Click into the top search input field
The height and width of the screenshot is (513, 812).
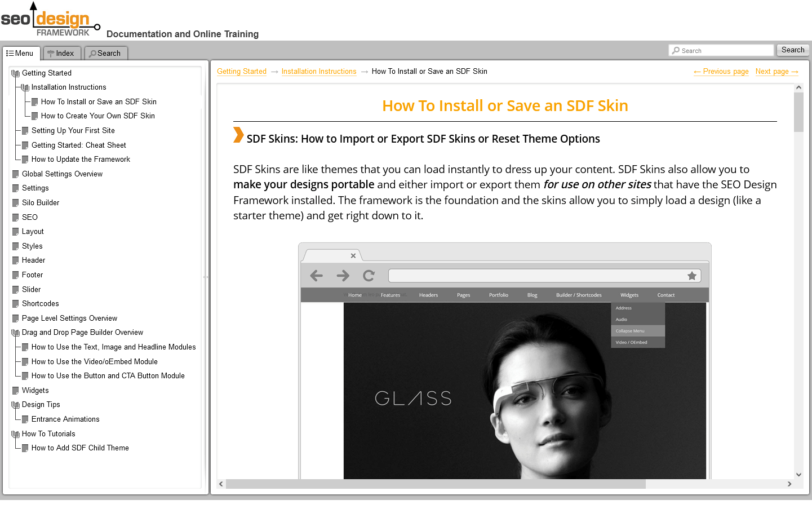pos(721,50)
